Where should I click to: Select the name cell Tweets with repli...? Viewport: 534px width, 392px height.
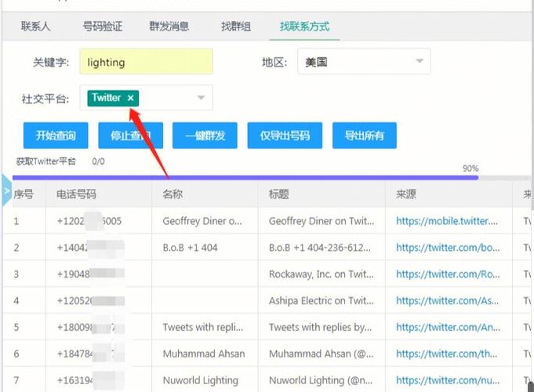[203, 327]
